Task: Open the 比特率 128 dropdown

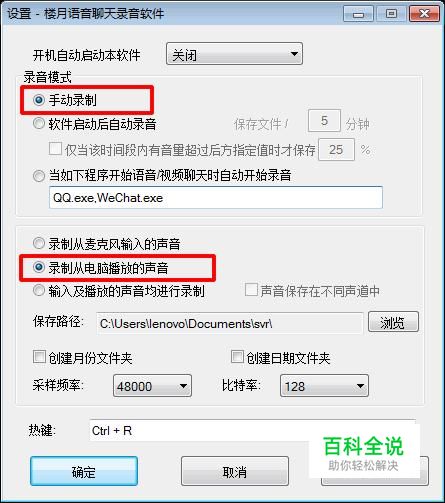Action: pos(324,386)
